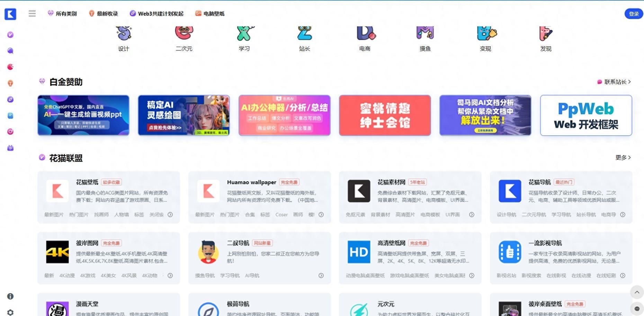Image resolution: width=644 pixels, height=316 pixels.
Task: Click the 花猫壁纸 pink K logo
Action: (57, 191)
